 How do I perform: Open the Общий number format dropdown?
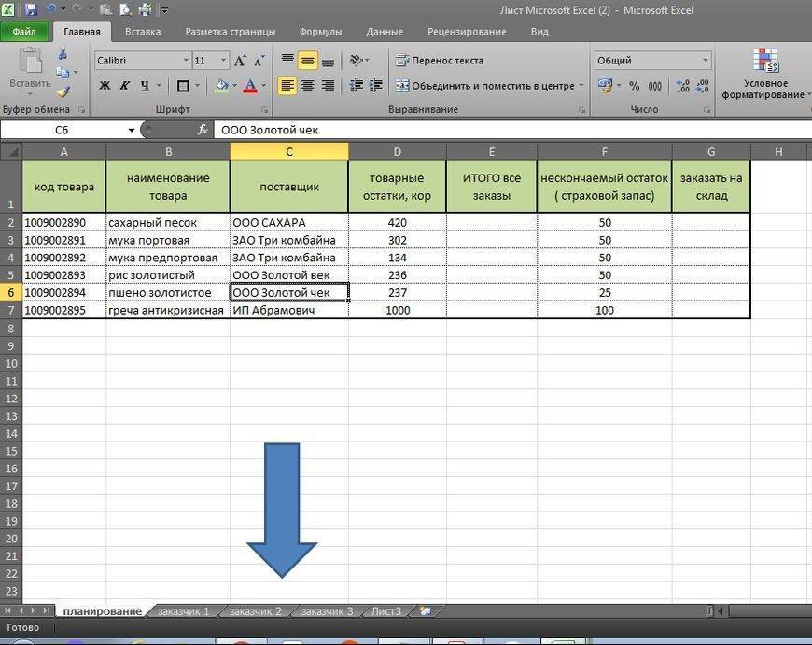pyautogui.click(x=706, y=58)
